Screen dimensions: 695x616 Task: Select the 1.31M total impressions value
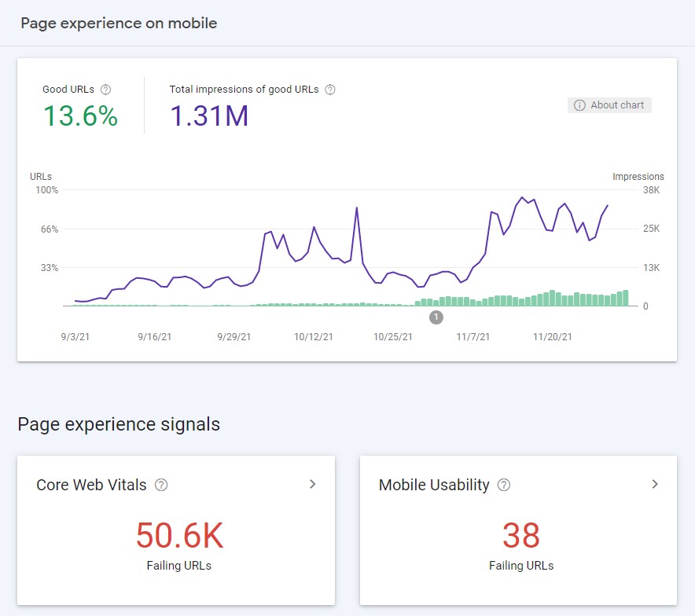(x=209, y=116)
